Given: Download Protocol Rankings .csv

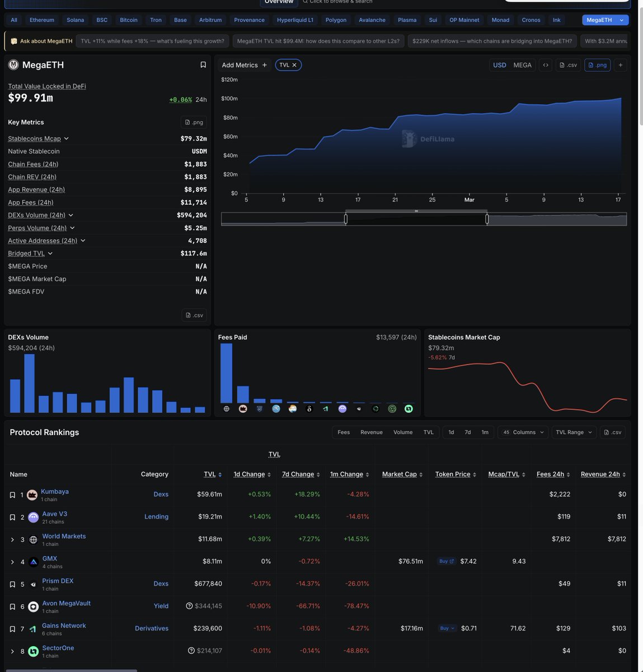Looking at the screenshot, I should click(x=613, y=432).
